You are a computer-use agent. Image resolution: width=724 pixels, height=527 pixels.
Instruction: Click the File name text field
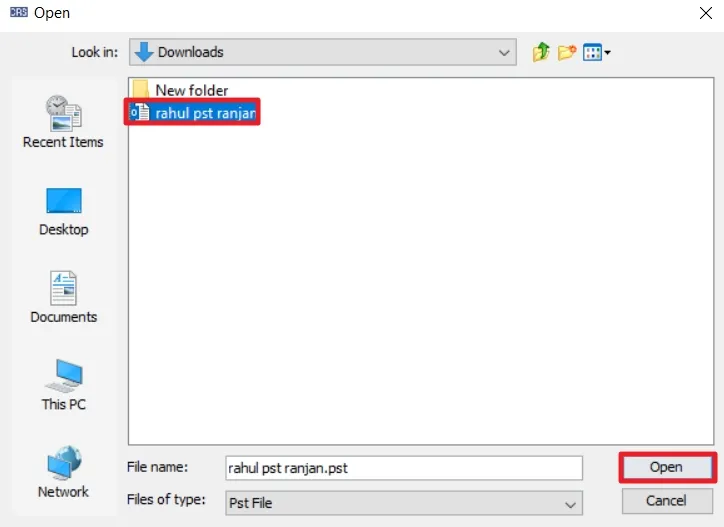tap(404, 468)
